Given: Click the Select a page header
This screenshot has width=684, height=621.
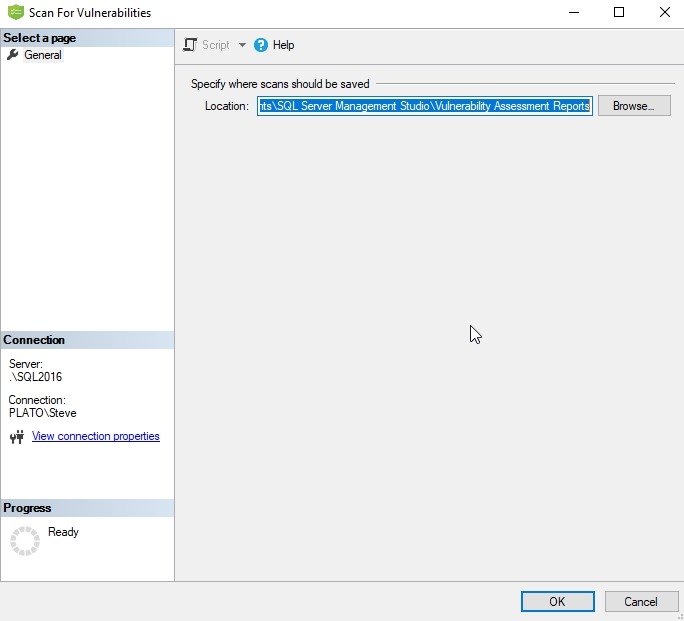Looking at the screenshot, I should 40,38.
